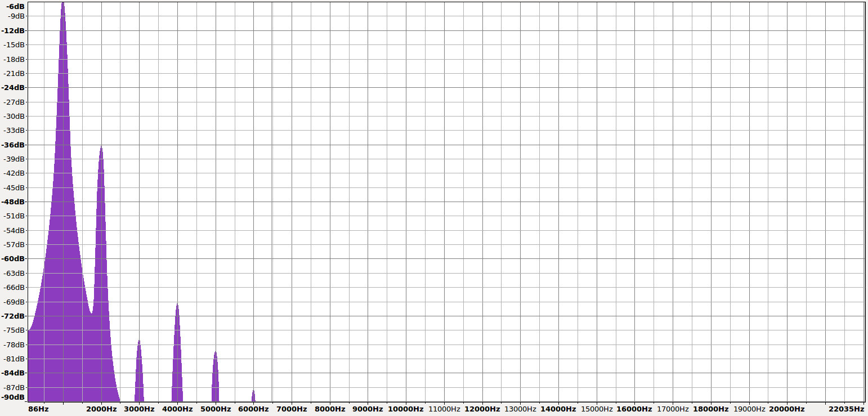868x416 pixels.
Task: Click the bold -72dB label
Action: coord(14,316)
